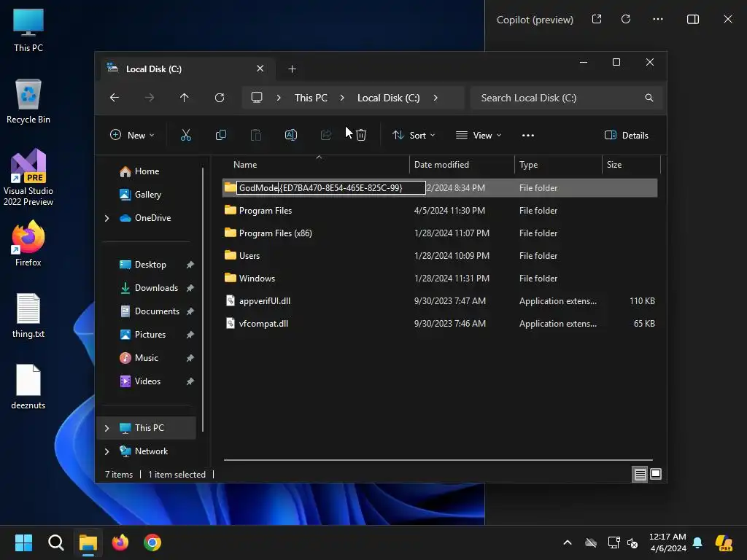The width and height of the screenshot is (747, 560).
Task: Click Local Disk (C:) breadcrumb
Action: [388, 98]
